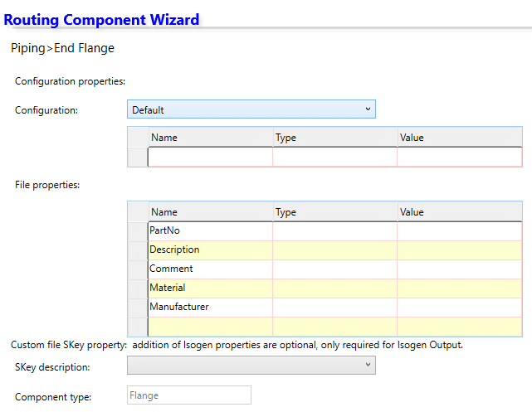Click the Type cell for Description
Image resolution: width=532 pixels, height=412 pixels.
334,250
